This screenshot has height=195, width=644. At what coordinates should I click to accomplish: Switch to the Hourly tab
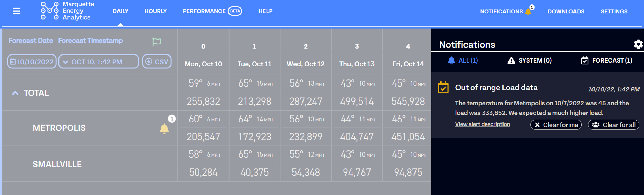click(x=156, y=11)
